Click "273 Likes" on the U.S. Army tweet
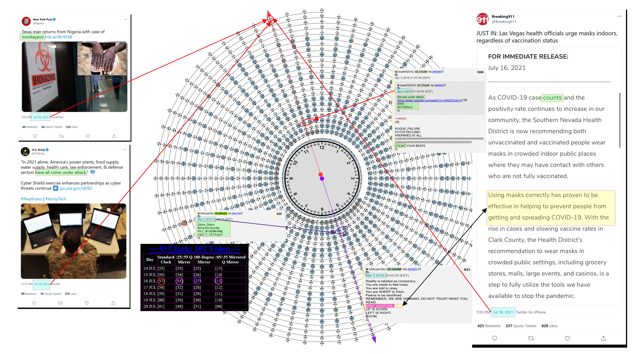The width and height of the screenshot is (644, 354). 70,294
